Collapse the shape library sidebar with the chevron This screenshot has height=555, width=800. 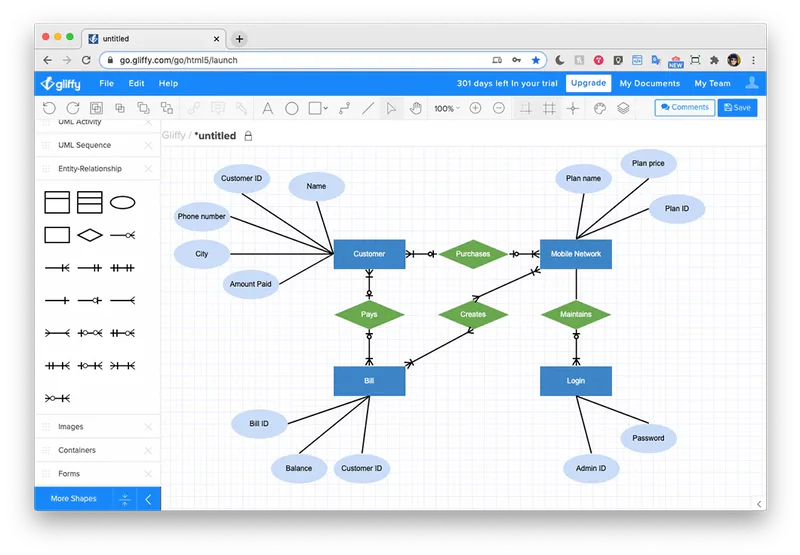coord(148,499)
